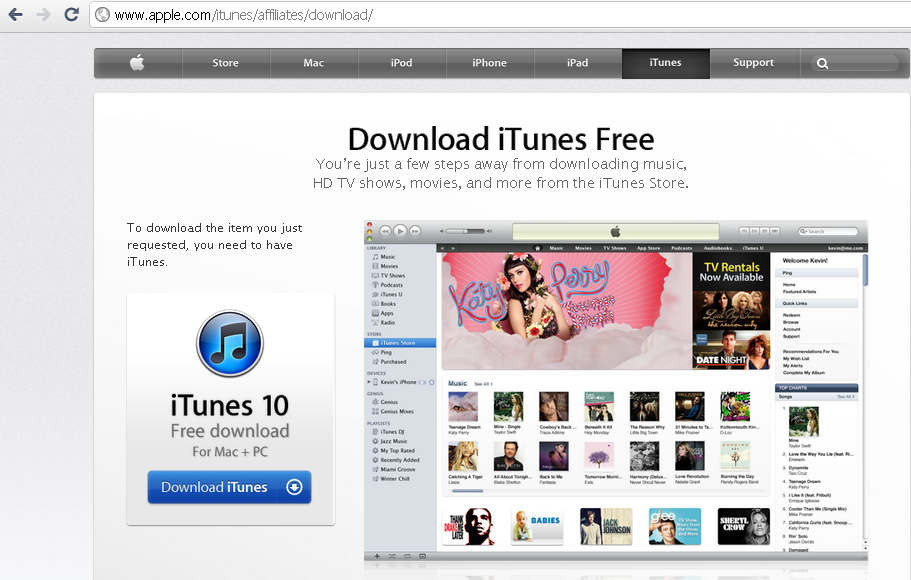Click the "Free download" text
This screenshot has height=580, width=911.
[230, 431]
